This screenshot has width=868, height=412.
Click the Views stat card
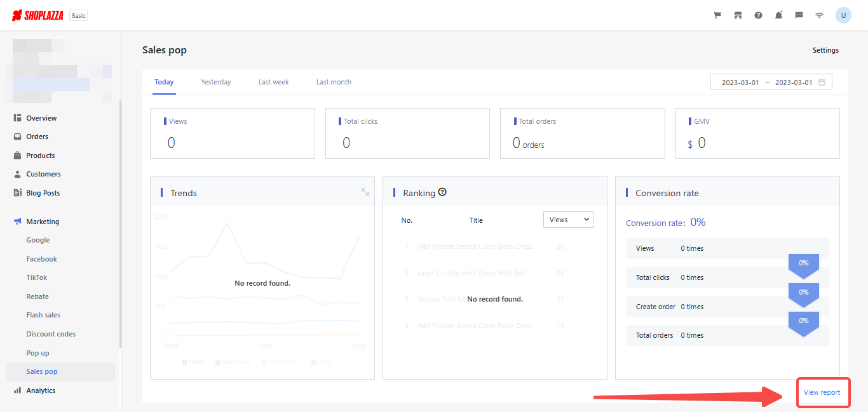233,133
